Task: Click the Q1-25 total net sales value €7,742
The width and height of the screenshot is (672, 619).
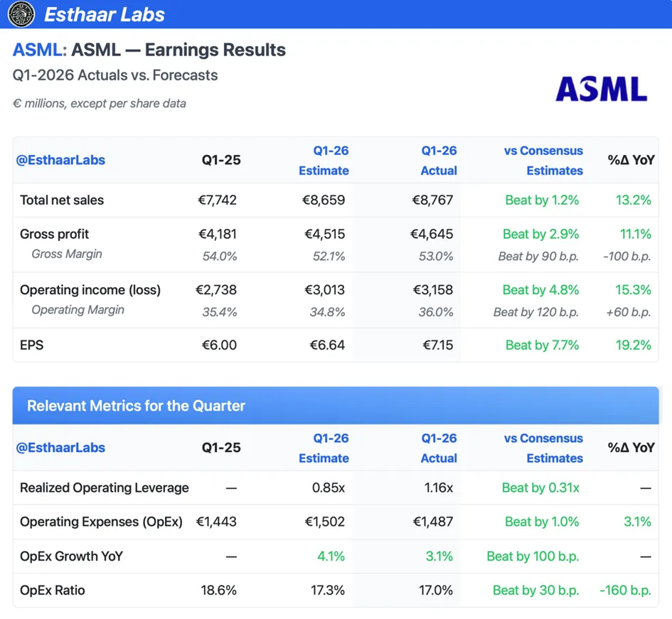Action: (218, 200)
